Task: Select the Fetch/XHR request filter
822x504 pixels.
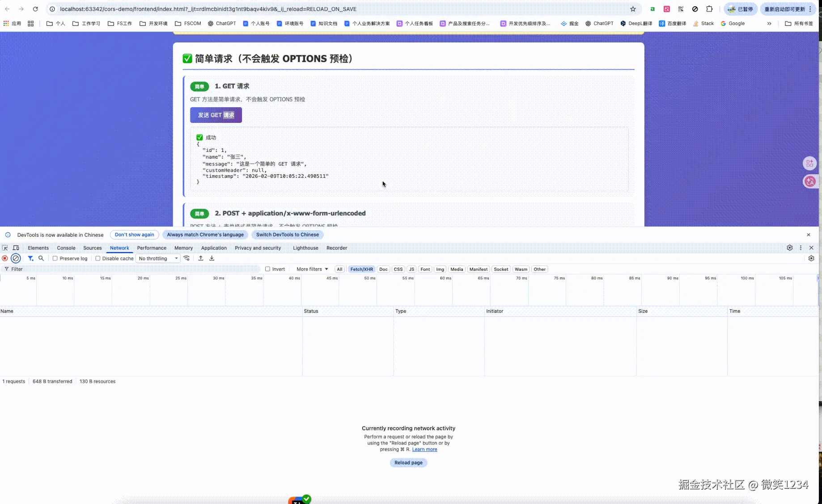Action: click(x=361, y=269)
